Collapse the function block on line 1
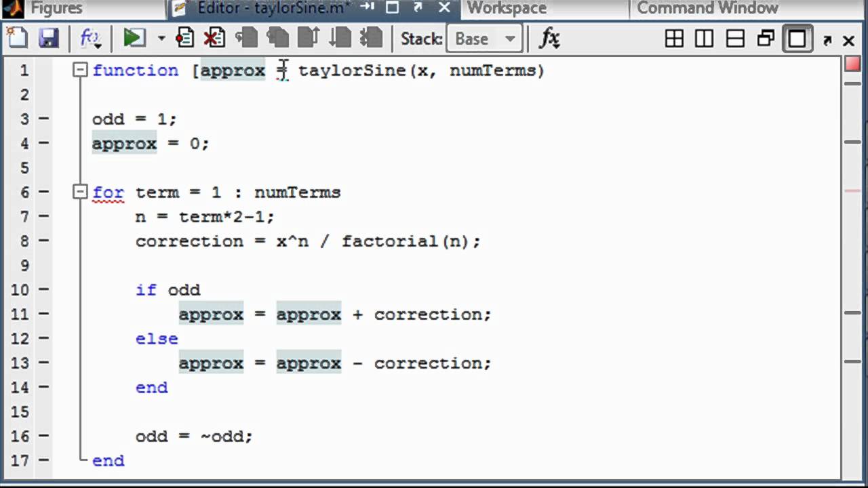Viewport: 868px width, 488px height. pos(81,70)
